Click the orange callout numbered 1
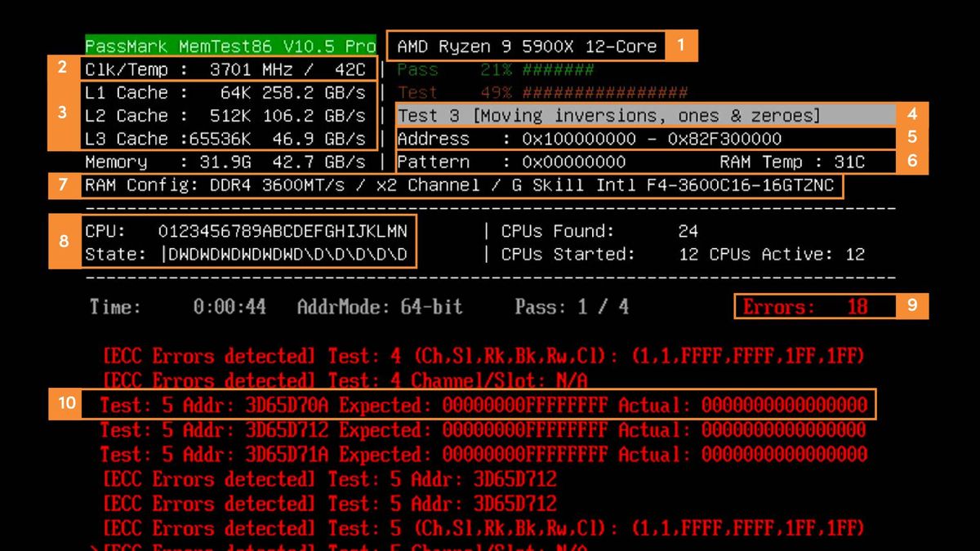 point(680,47)
